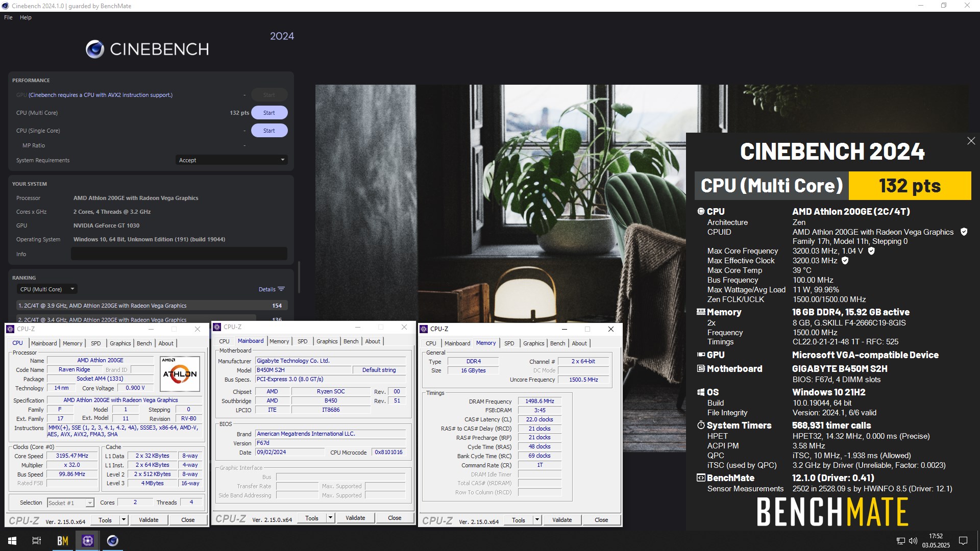Click the Windows OS icon in BenchMate

coord(701,392)
